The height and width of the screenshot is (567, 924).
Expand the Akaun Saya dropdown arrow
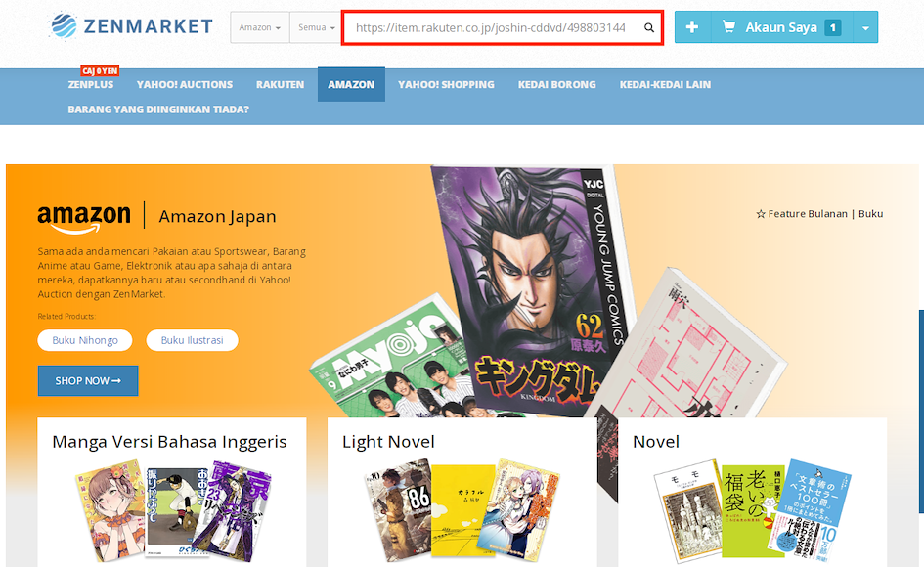tap(865, 27)
